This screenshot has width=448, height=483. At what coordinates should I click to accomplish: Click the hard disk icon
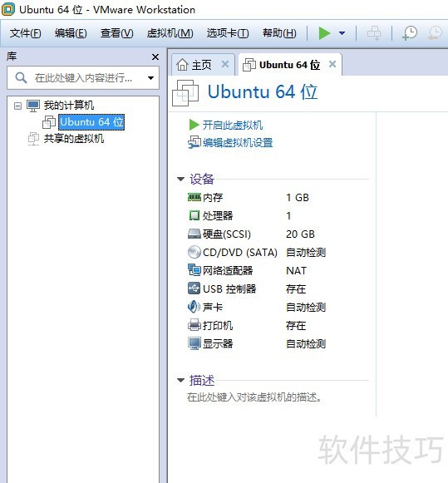pyautogui.click(x=194, y=234)
